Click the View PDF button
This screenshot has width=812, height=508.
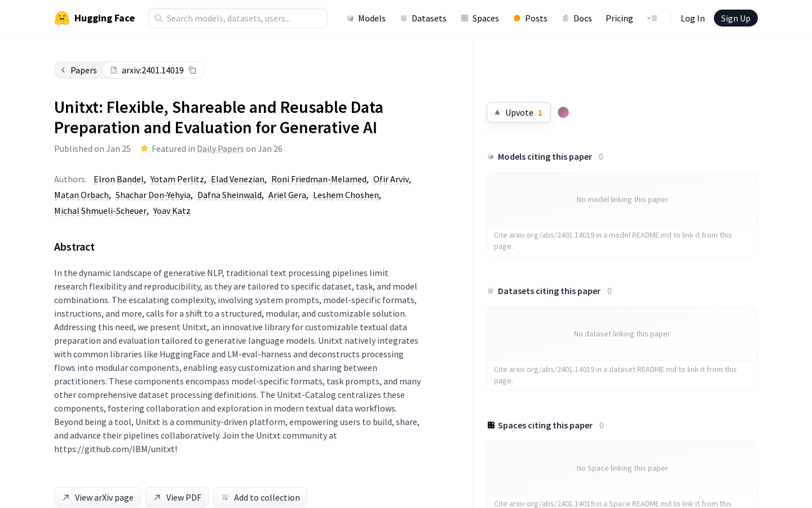pos(177,497)
